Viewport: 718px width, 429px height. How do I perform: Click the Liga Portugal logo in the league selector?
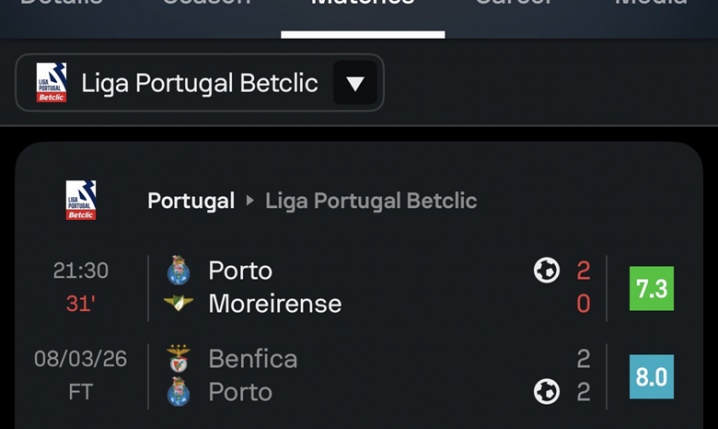click(51, 83)
